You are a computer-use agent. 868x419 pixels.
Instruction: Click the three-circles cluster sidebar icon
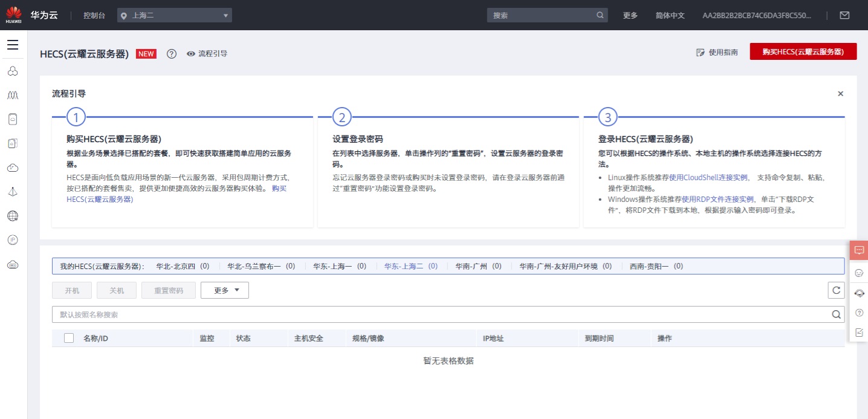[x=13, y=71]
